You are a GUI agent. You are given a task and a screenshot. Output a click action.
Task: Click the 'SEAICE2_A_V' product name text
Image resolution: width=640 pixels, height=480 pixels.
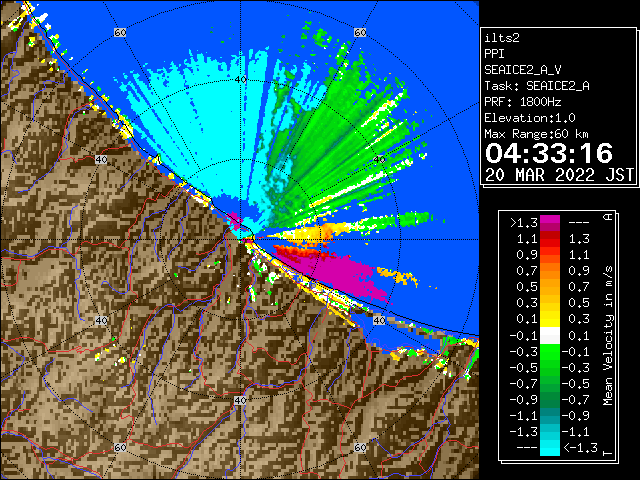pos(523,70)
